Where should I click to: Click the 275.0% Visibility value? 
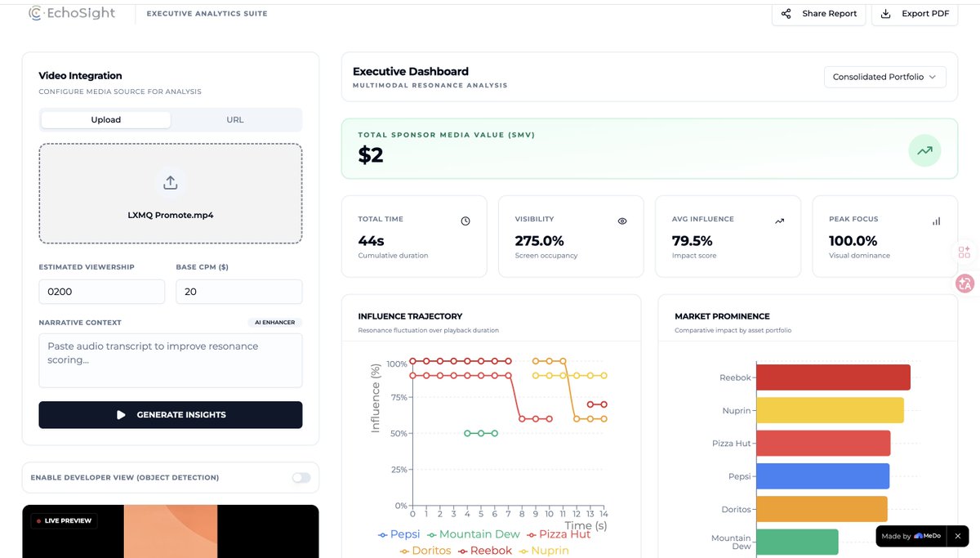pos(540,241)
